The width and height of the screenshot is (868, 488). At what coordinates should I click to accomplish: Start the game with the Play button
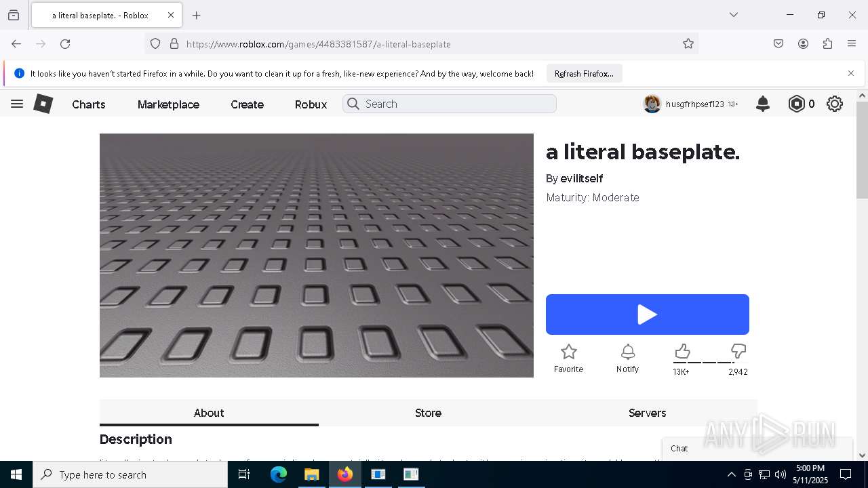648,314
